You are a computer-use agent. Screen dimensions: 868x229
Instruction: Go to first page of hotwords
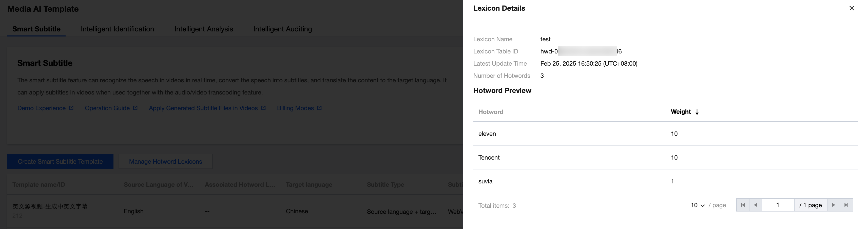click(x=743, y=205)
